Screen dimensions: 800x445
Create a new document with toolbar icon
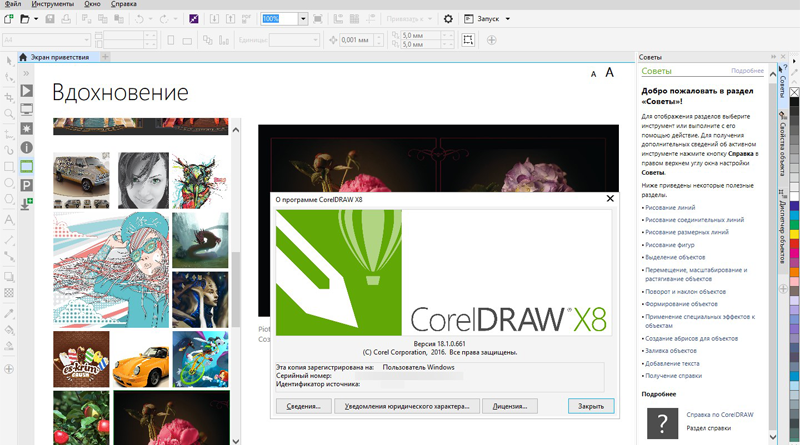[x=9, y=19]
